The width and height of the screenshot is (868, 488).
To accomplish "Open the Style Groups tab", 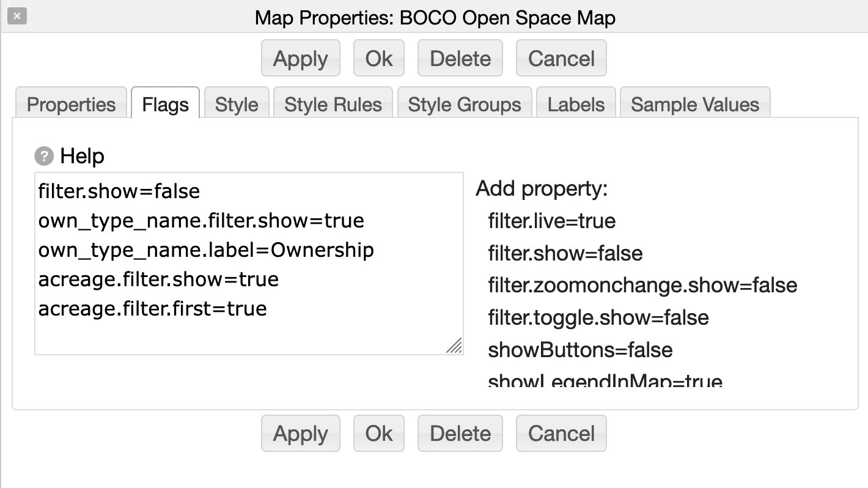I will pyautogui.click(x=465, y=105).
